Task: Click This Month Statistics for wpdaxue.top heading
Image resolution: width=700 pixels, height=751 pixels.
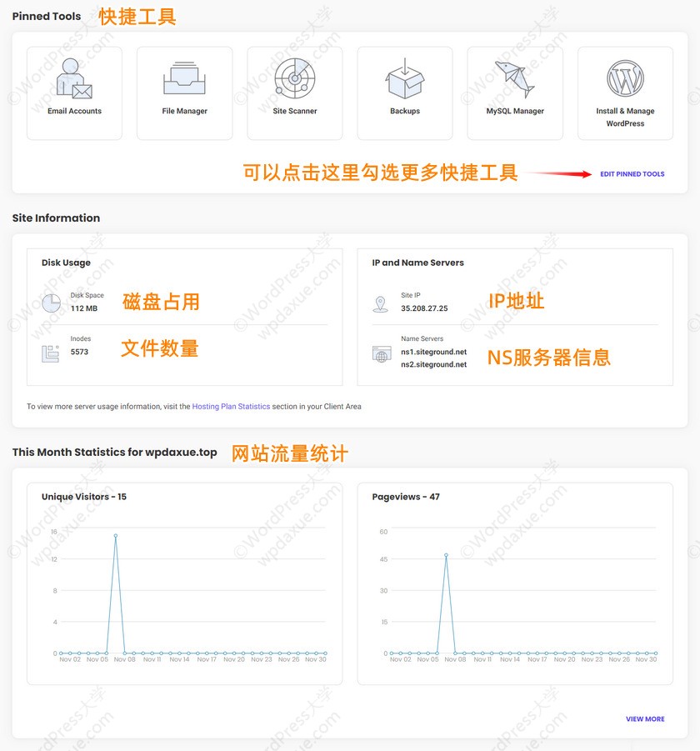Action: [114, 452]
